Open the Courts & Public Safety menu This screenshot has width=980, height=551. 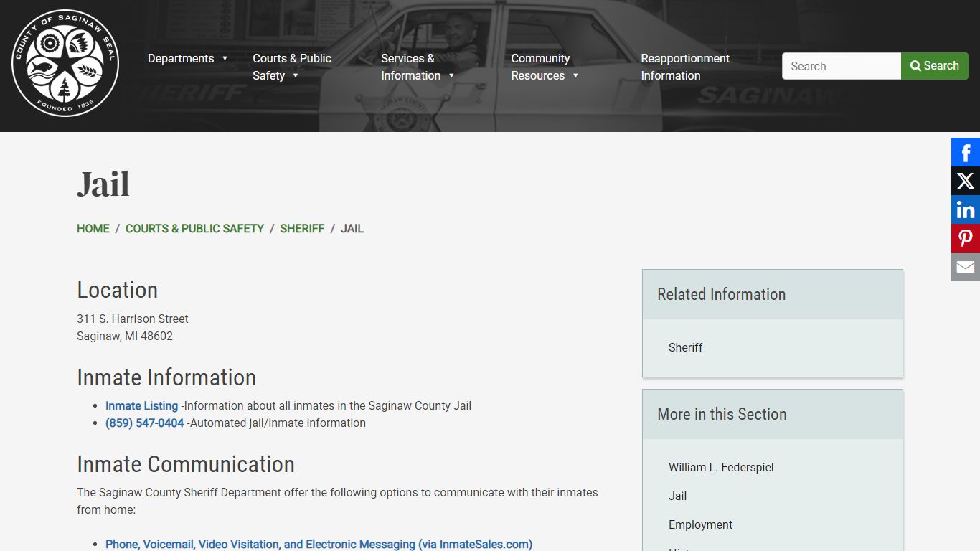click(x=291, y=67)
